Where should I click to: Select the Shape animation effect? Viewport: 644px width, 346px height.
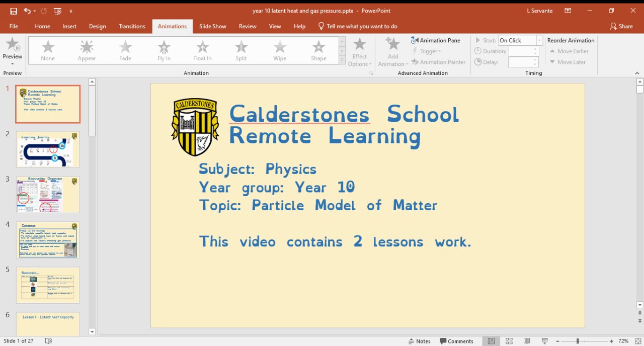point(318,51)
